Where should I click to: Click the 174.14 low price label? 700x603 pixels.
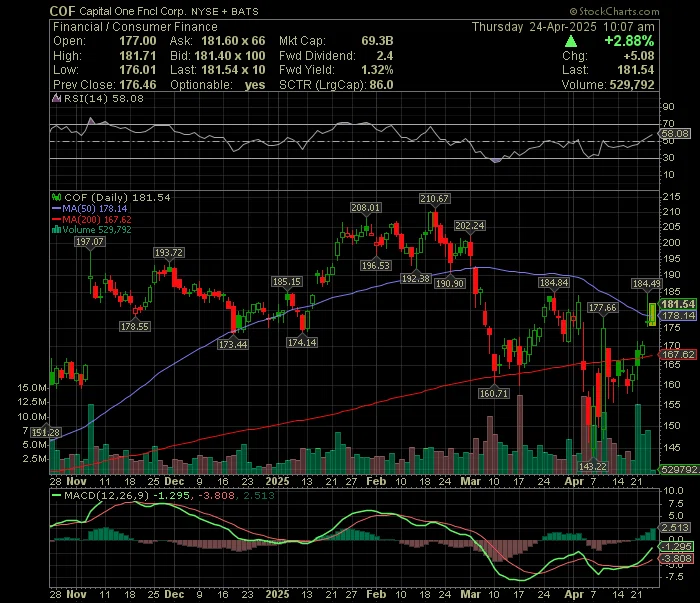coord(302,343)
